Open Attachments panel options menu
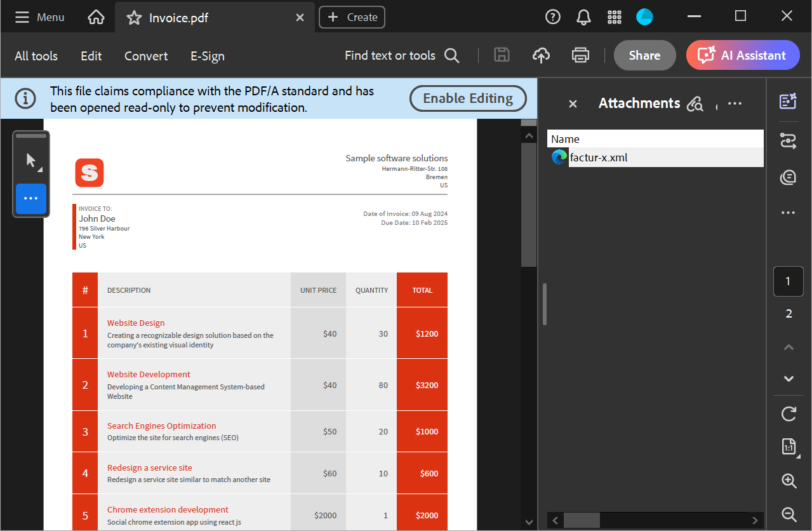 (735, 104)
